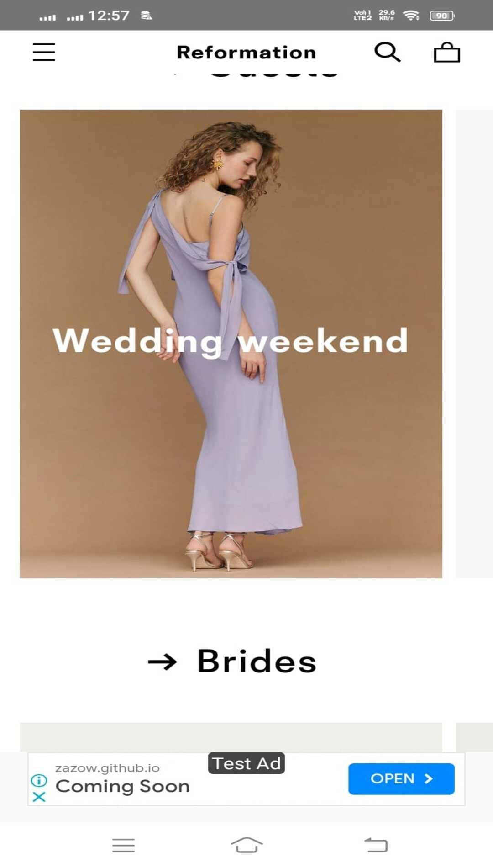
Task: Open the shopping bag icon
Action: (447, 52)
